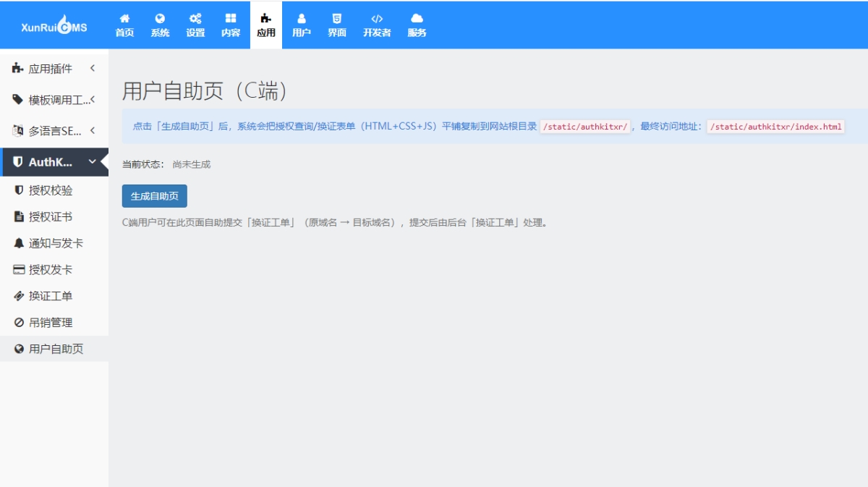Screen dimensions: 868x487
Task: Click the 服务 top menu label
Action: click(x=417, y=33)
